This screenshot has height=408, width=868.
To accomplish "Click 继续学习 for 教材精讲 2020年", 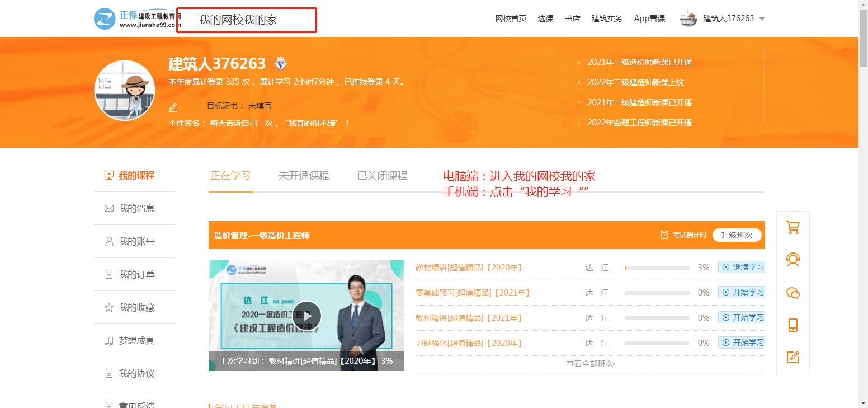I will click(x=742, y=268).
